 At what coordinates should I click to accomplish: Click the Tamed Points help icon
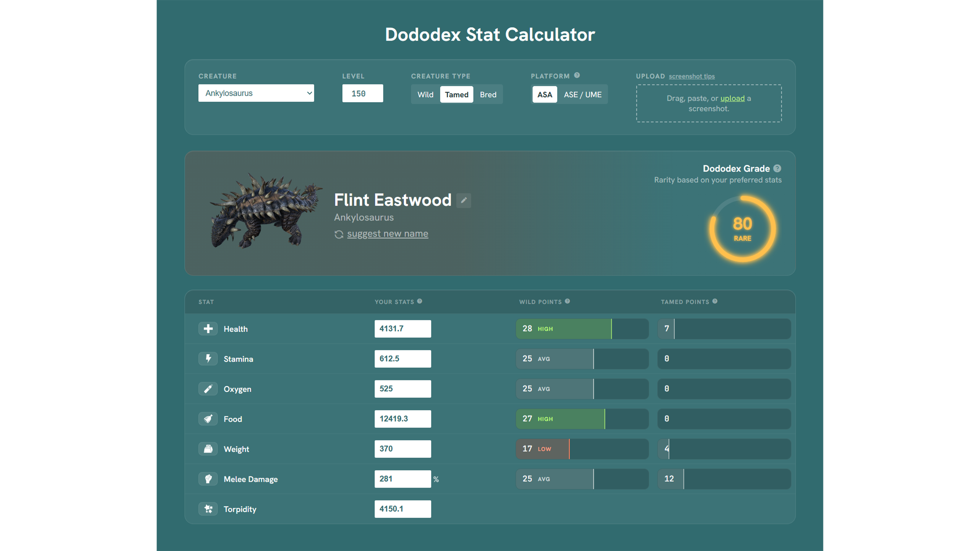[715, 301]
